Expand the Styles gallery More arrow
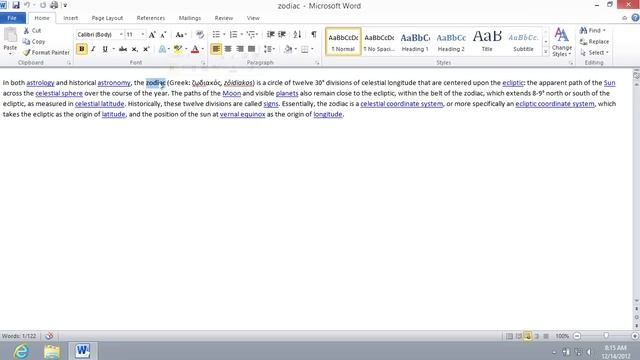The width and height of the screenshot is (640, 360). [546, 52]
